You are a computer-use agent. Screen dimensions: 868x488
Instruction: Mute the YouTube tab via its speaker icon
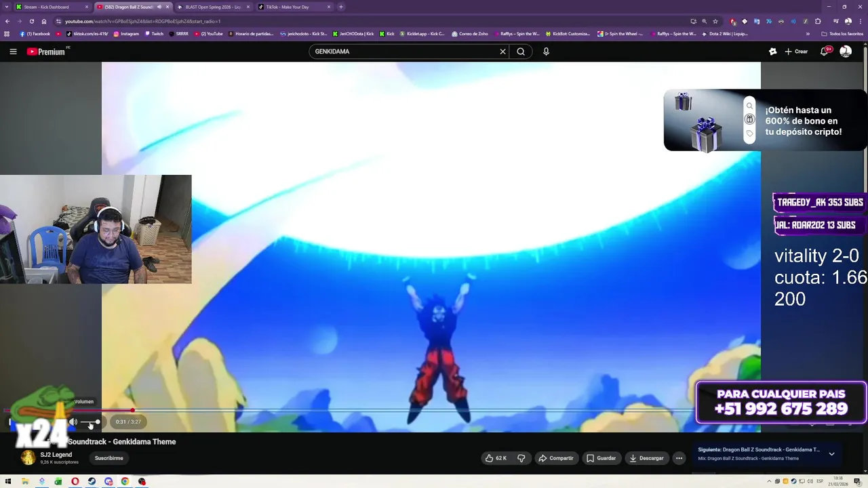pyautogui.click(x=159, y=7)
